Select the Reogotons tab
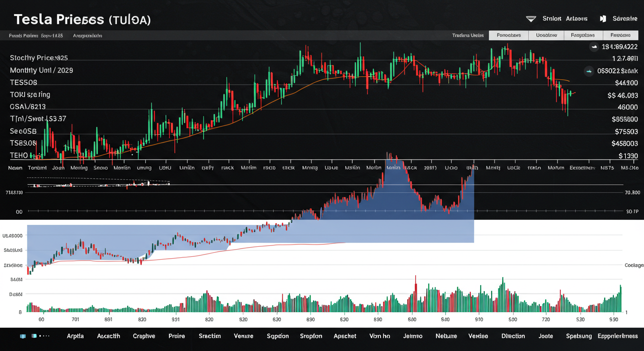Image resolution: width=644 pixels, height=351 pixels. (x=583, y=35)
